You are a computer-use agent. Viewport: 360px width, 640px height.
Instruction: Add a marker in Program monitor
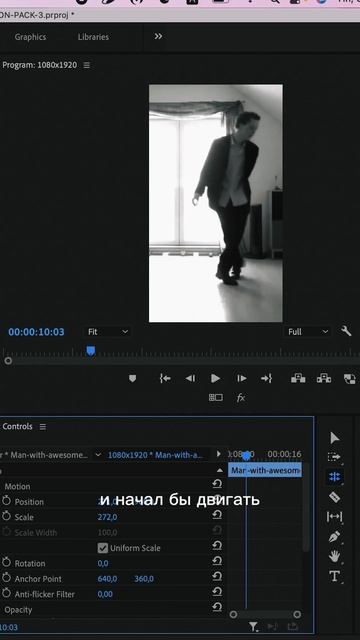132,378
